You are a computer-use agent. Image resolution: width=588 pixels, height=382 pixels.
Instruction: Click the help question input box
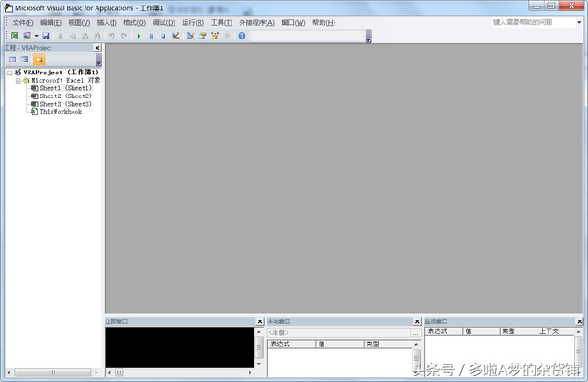533,22
